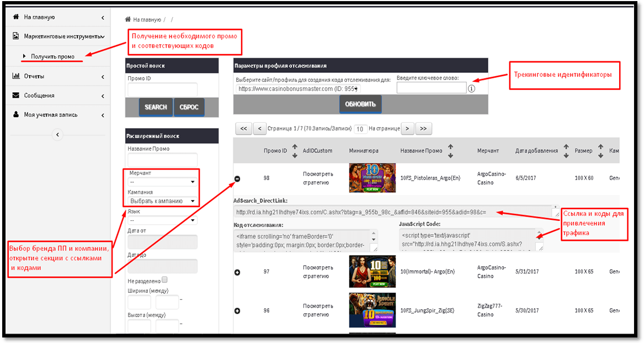This screenshot has width=644, height=343.
Task: Sort by Название Промо column arrows
Action: click(450, 151)
